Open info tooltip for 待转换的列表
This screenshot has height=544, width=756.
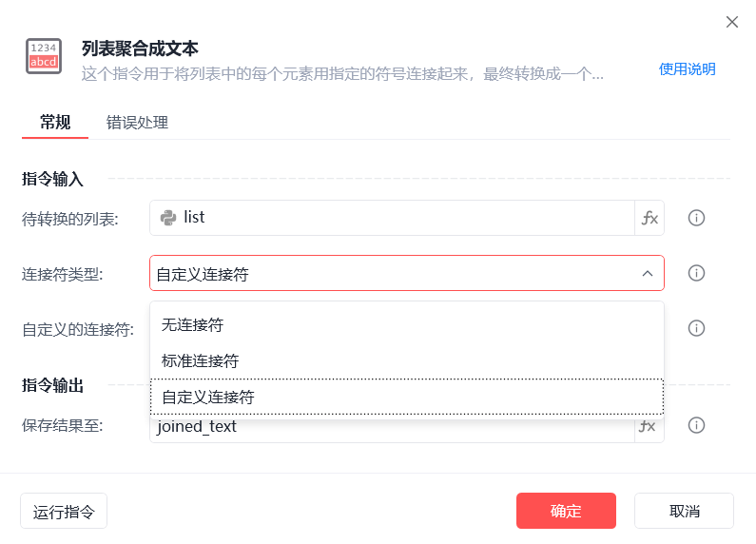(696, 218)
